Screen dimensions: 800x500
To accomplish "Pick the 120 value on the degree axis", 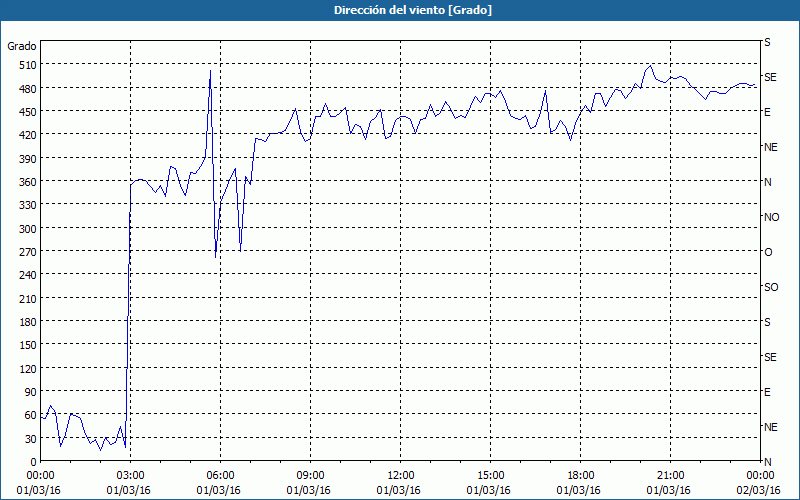I will pos(28,369).
